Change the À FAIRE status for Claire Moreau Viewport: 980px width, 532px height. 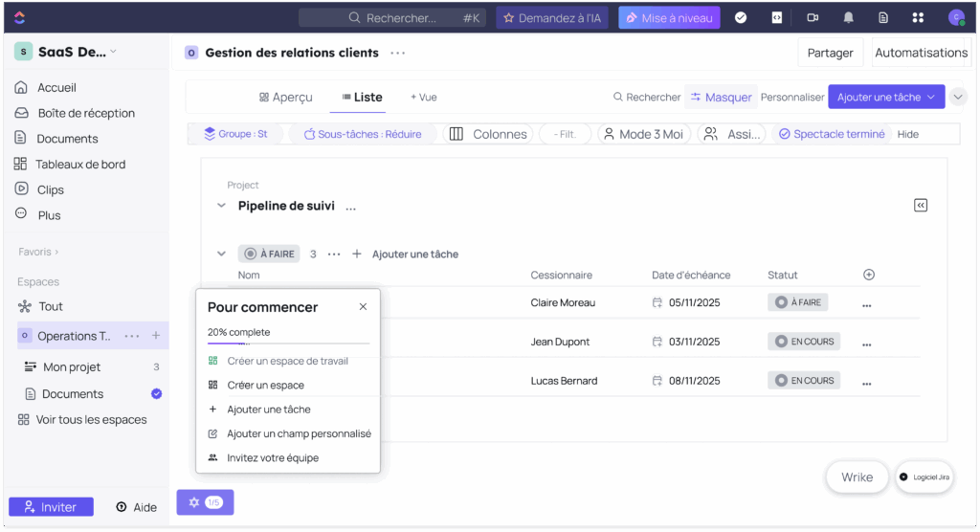coord(798,302)
